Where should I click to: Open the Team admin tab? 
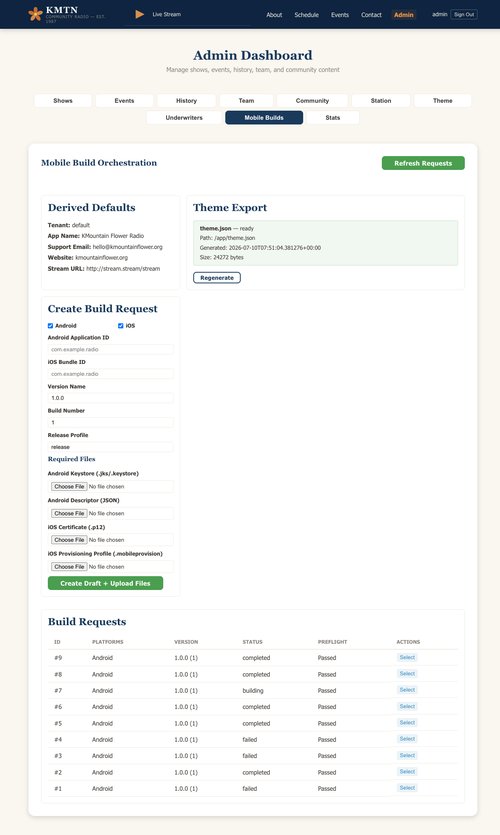click(x=246, y=101)
